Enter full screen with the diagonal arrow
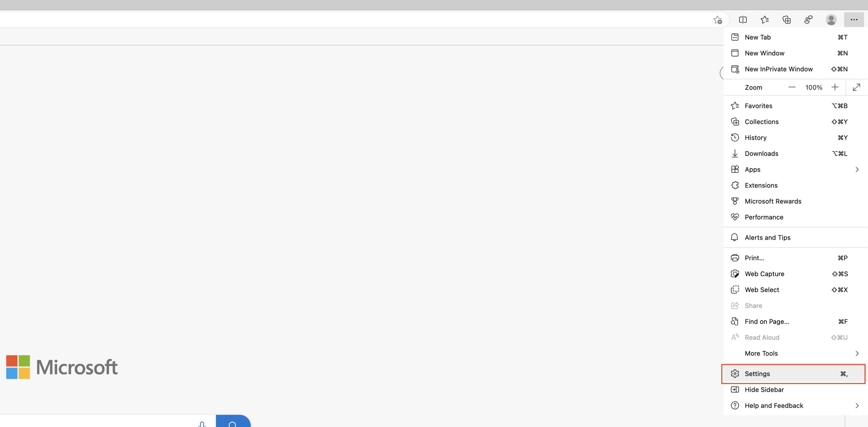Image resolution: width=868 pixels, height=427 pixels. pyautogui.click(x=856, y=87)
